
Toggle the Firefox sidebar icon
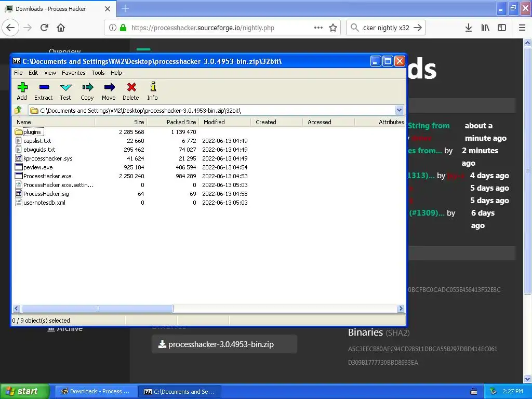coord(502,28)
